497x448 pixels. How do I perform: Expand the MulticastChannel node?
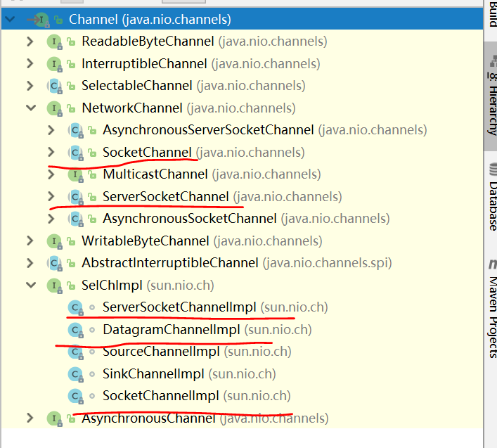[51, 174]
